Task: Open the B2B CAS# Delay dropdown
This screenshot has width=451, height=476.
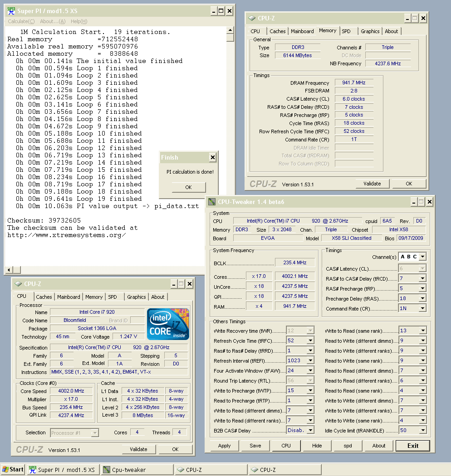Action: pyautogui.click(x=310, y=431)
